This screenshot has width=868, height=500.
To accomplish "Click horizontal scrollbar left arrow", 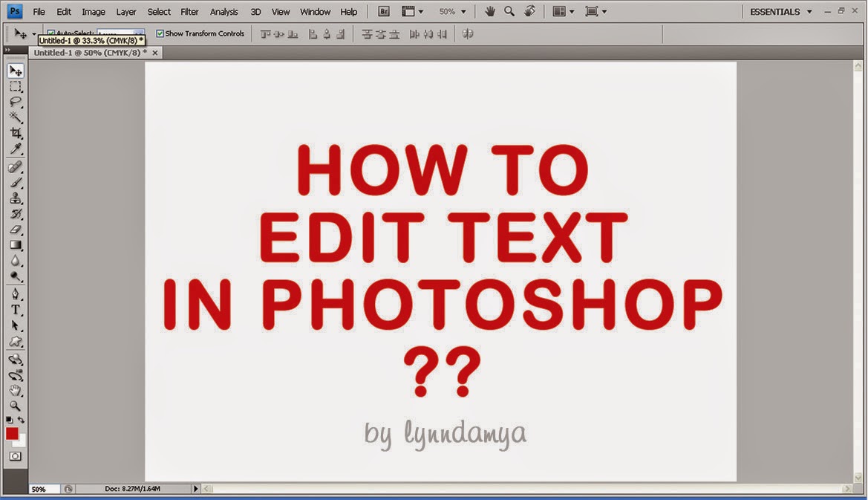I will pos(207,489).
